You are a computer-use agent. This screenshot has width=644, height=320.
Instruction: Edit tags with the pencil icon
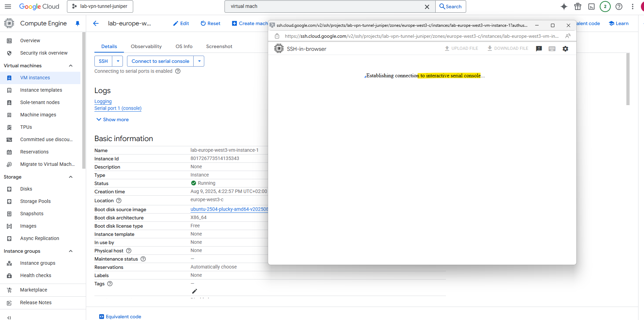(x=195, y=291)
